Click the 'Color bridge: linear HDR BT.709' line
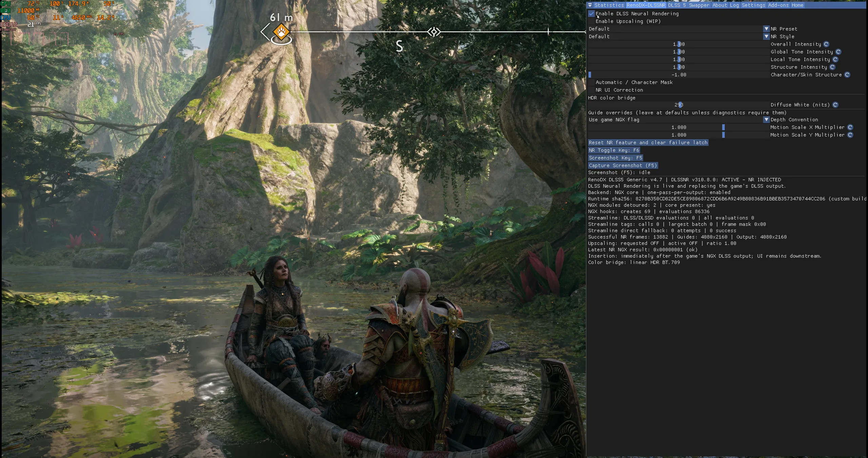The image size is (868, 458). 634,262
